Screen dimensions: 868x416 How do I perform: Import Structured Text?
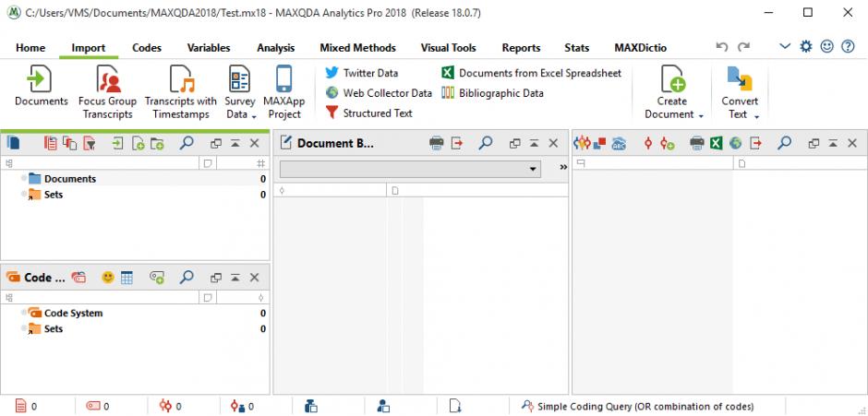368,113
